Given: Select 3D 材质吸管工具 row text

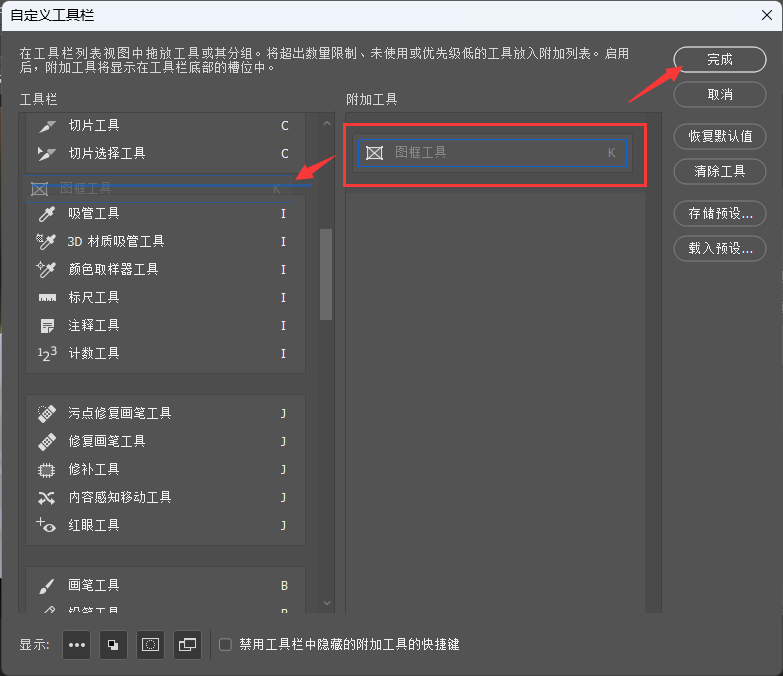Looking at the screenshot, I should (x=116, y=242).
